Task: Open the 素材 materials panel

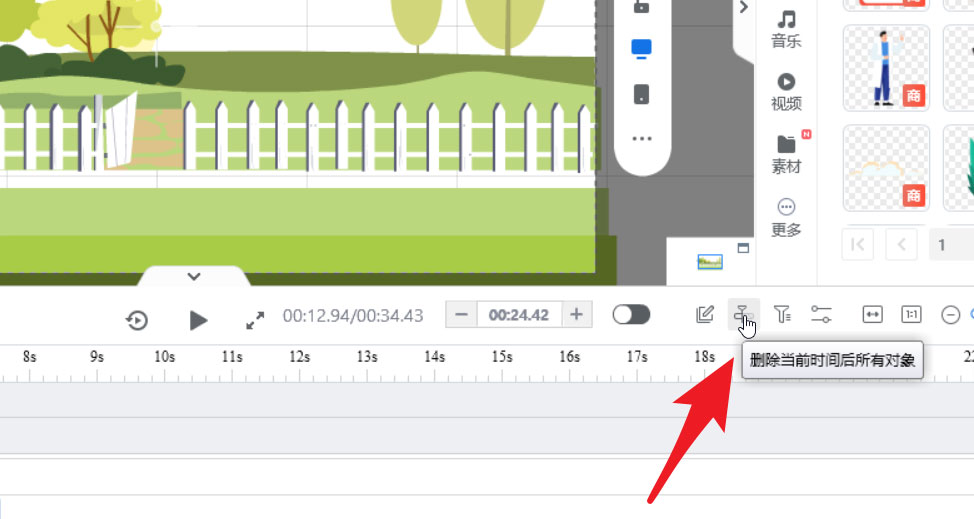Action: pos(786,155)
